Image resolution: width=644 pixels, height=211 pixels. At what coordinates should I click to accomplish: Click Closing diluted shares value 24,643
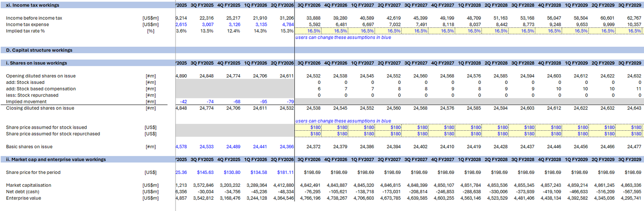pos(634,108)
